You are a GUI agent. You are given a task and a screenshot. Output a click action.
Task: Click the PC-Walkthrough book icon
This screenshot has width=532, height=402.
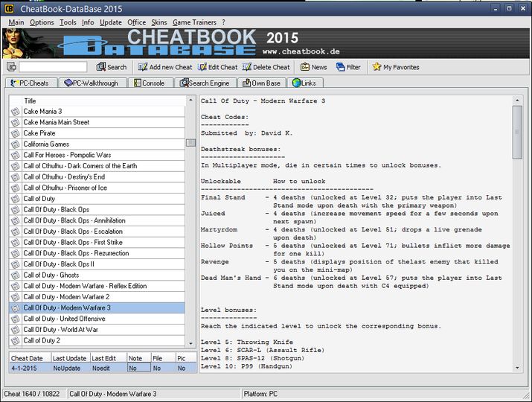[x=68, y=83]
